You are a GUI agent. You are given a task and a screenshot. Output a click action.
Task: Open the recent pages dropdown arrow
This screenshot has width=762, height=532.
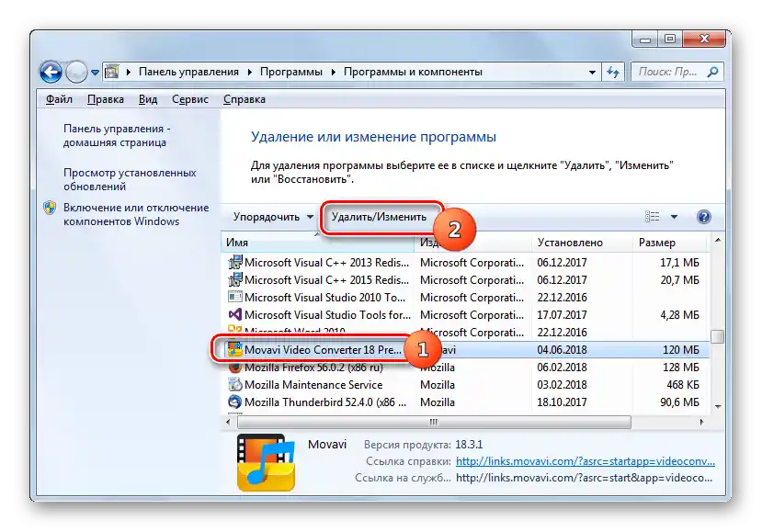click(x=95, y=73)
